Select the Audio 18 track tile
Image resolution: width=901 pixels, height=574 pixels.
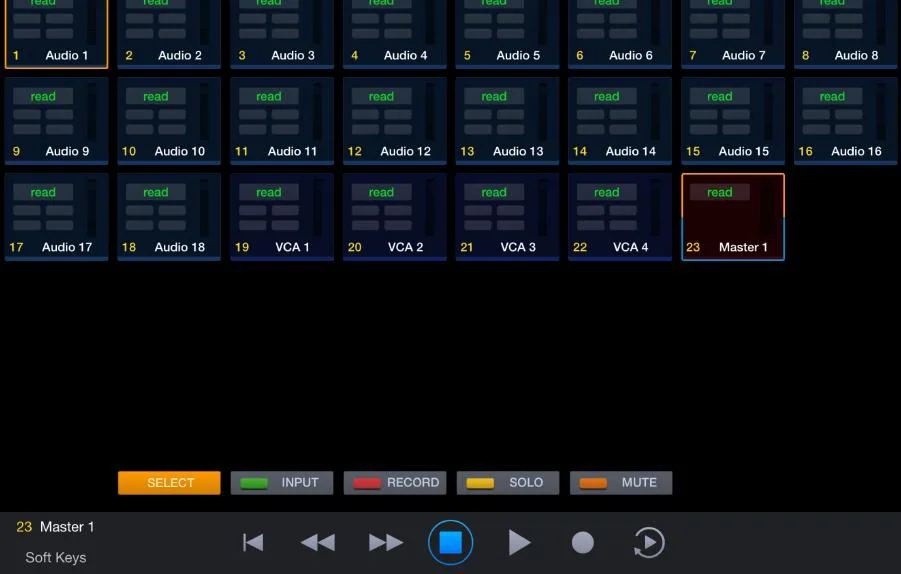click(169, 217)
